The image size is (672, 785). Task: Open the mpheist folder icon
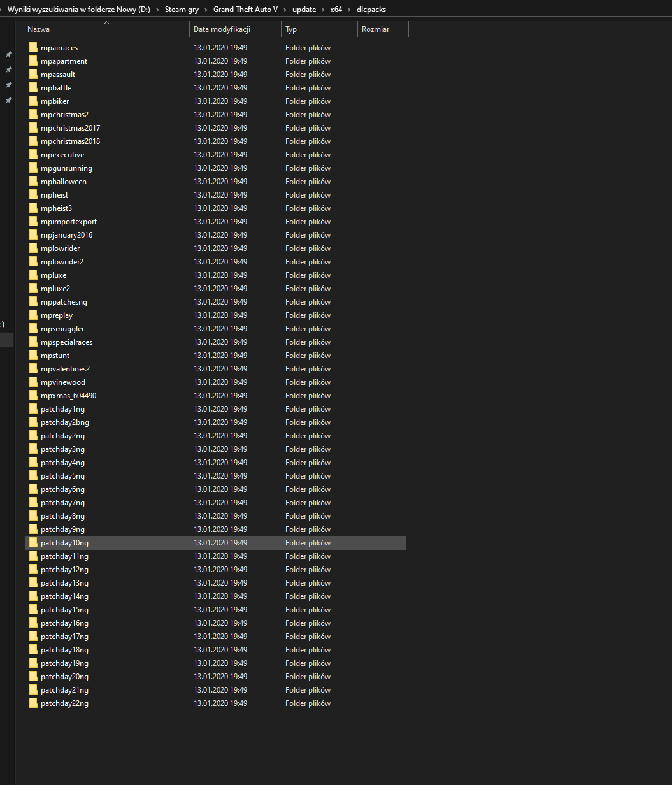pyautogui.click(x=33, y=194)
